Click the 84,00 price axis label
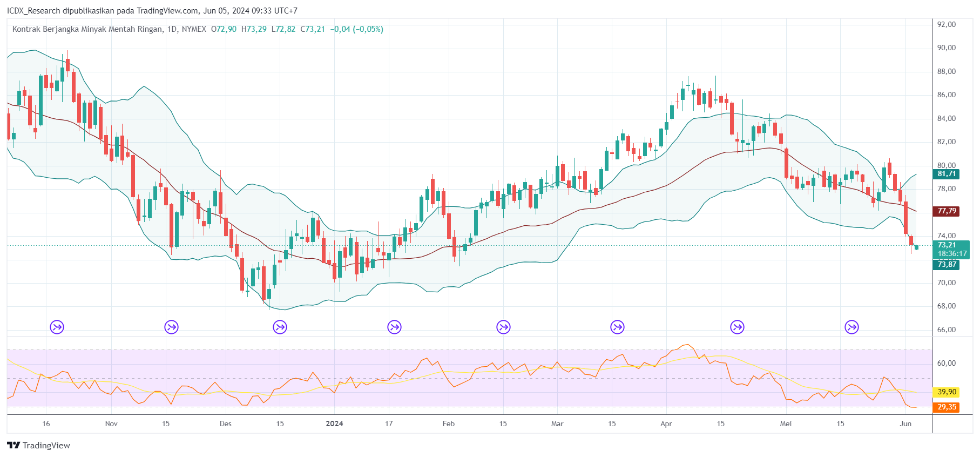This screenshot has width=980, height=457. click(x=947, y=118)
